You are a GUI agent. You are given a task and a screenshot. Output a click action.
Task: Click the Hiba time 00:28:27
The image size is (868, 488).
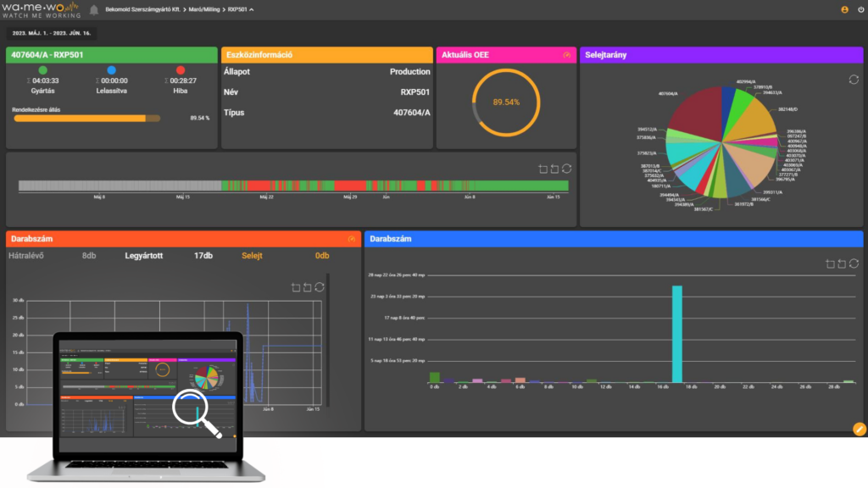pyautogui.click(x=183, y=80)
